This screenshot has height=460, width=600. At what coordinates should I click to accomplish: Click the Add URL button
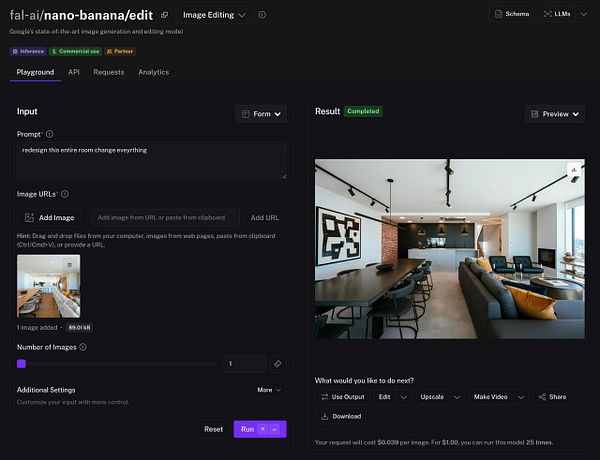click(265, 217)
